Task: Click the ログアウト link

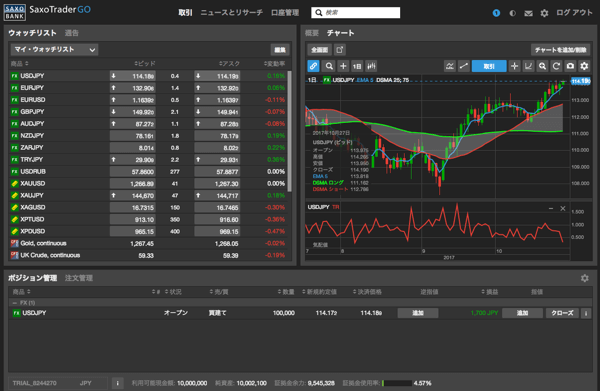Action: (x=574, y=13)
